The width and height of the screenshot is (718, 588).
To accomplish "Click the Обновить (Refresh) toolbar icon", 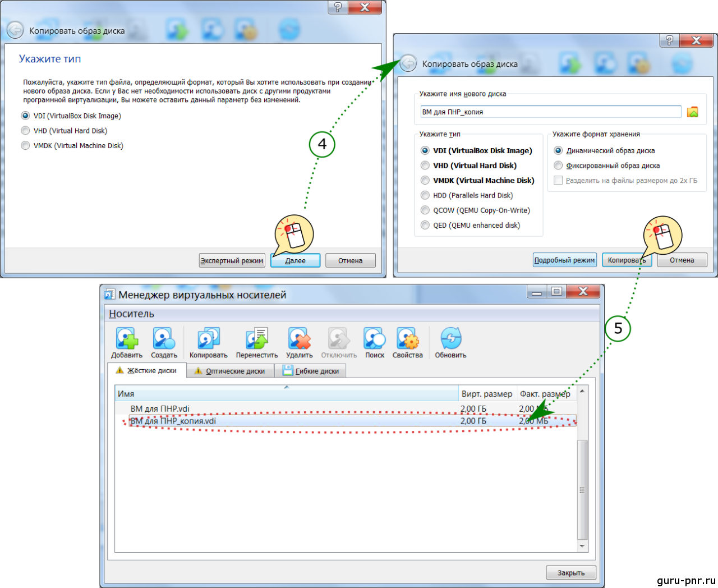I will [450, 339].
